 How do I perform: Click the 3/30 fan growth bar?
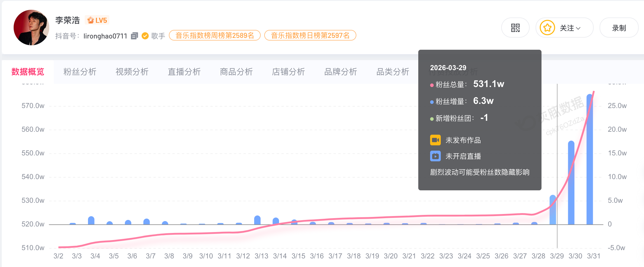pos(571,184)
